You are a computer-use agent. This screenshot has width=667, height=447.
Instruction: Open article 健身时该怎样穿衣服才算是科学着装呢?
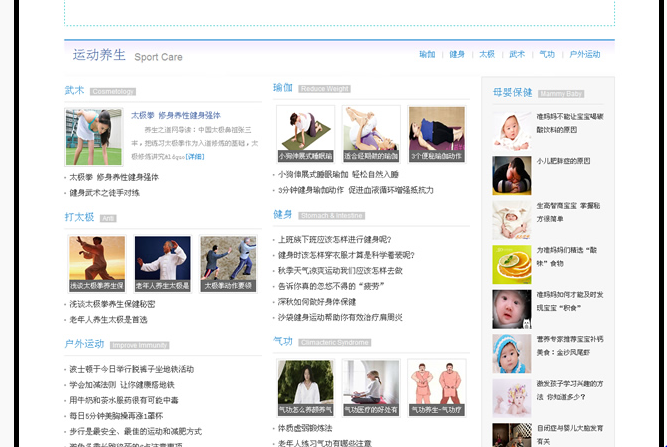point(346,255)
